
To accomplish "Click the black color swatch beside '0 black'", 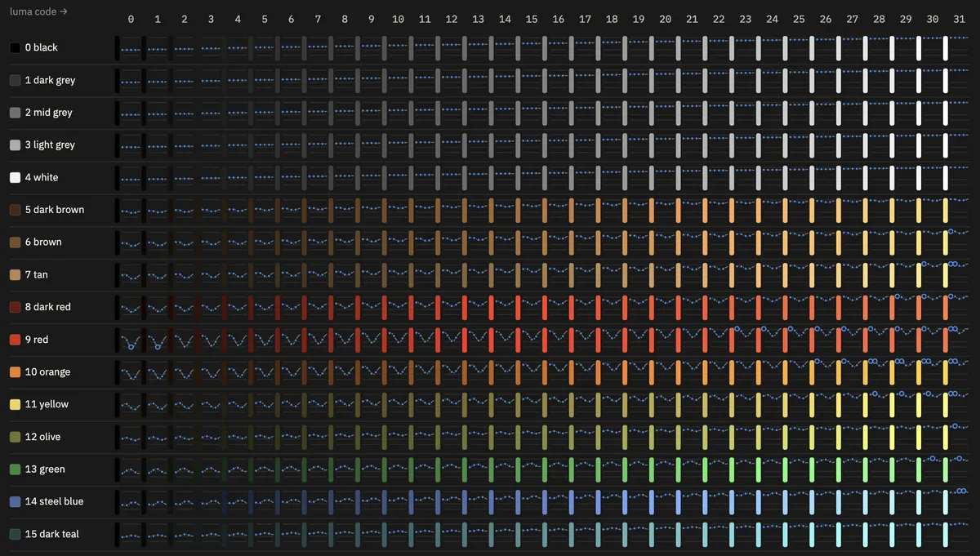I will 15,47.
